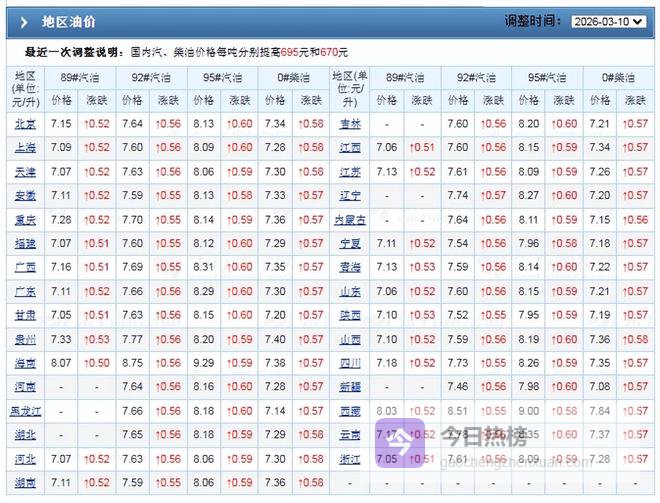This screenshot has height=503, width=660.
Task: Click the 重庆 region link
Action: pyautogui.click(x=25, y=220)
